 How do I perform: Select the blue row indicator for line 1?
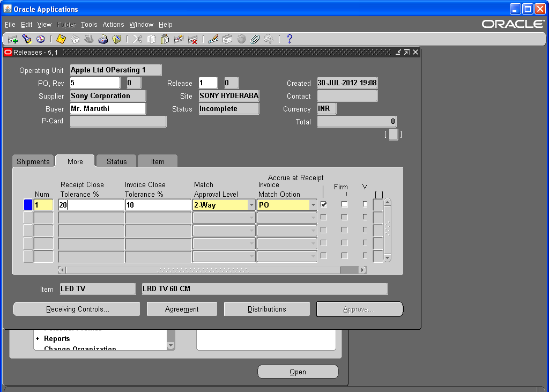coord(28,205)
